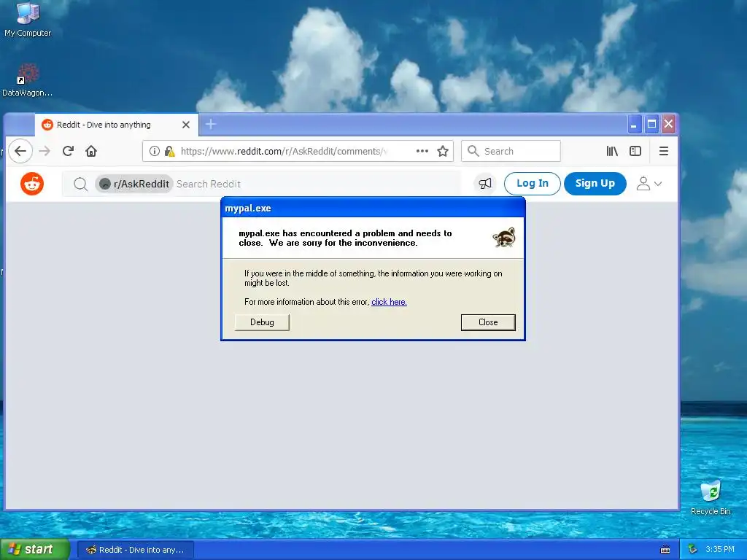Follow the 'click here' error information link
Viewport: 747px width, 560px height.
pyautogui.click(x=389, y=302)
